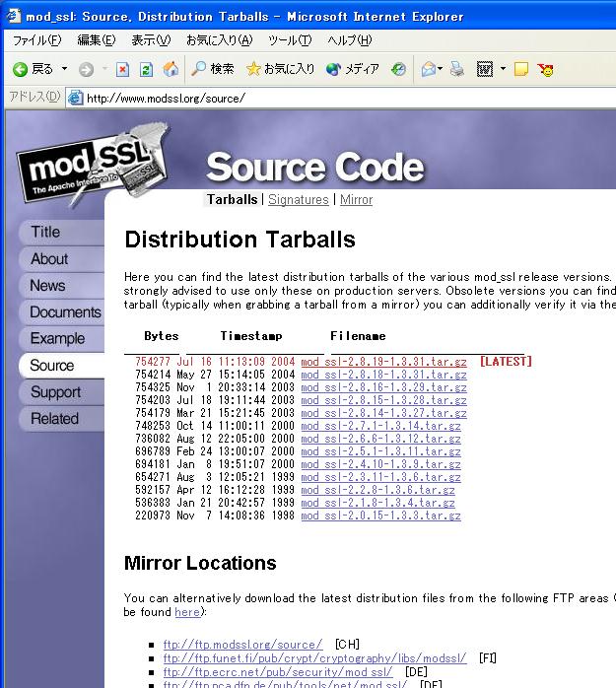Open the Mail button dropdown arrow
Viewport: 616px width, 688px height.
[440, 69]
